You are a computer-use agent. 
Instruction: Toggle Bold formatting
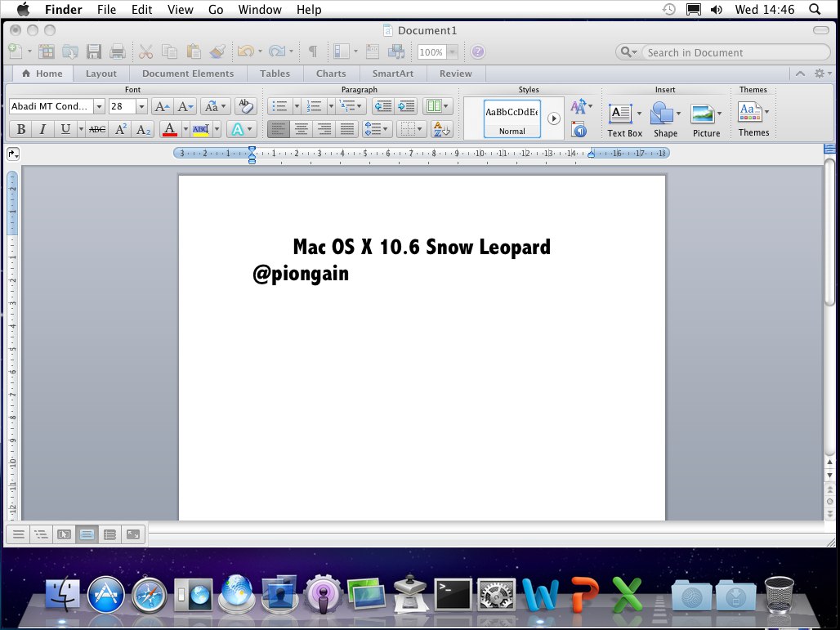point(21,129)
